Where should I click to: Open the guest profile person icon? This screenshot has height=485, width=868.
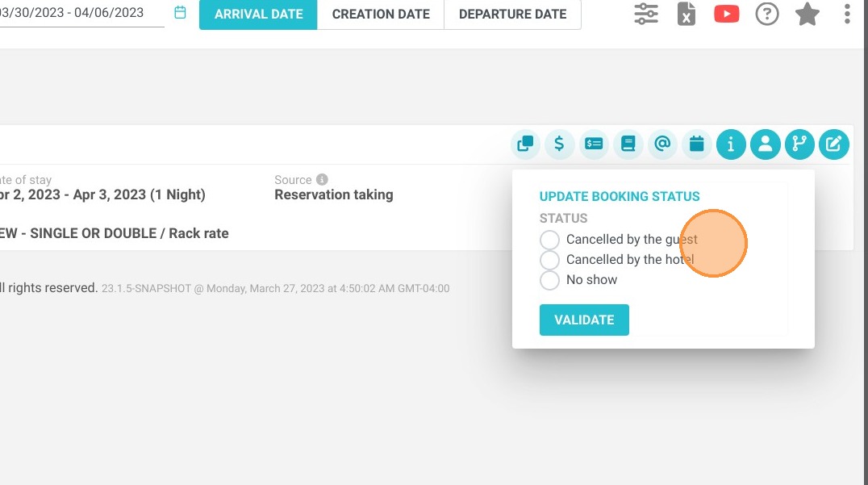[765, 144]
